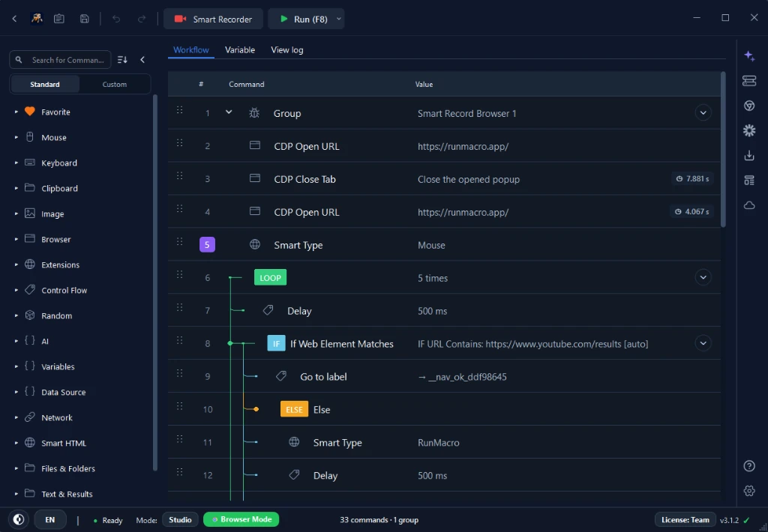This screenshot has width=768, height=532.
Task: Open the LOOP row options dropdown at right
Action: pos(703,277)
